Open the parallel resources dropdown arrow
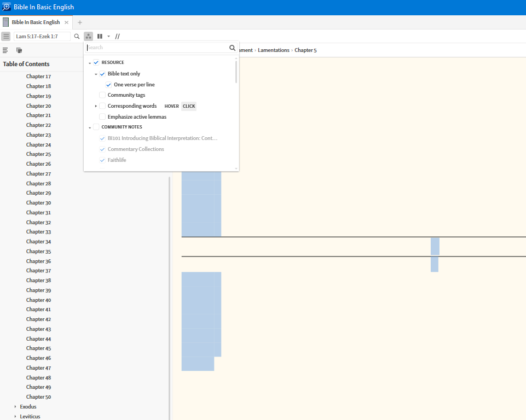Image resolution: width=526 pixels, height=420 pixels. click(x=109, y=36)
